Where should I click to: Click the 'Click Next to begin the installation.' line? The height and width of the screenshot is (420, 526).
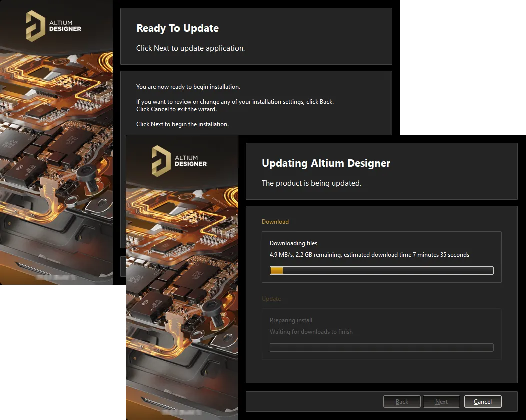point(182,124)
